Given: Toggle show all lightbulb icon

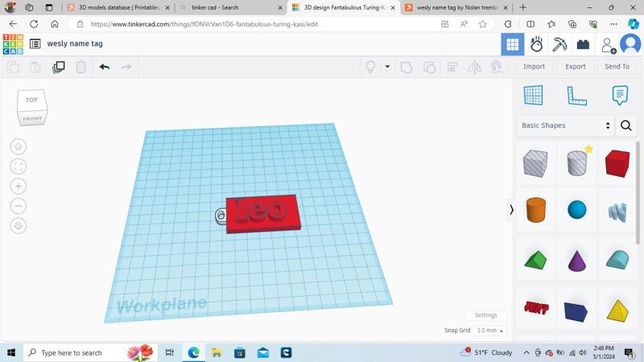Looking at the screenshot, I should tap(370, 67).
